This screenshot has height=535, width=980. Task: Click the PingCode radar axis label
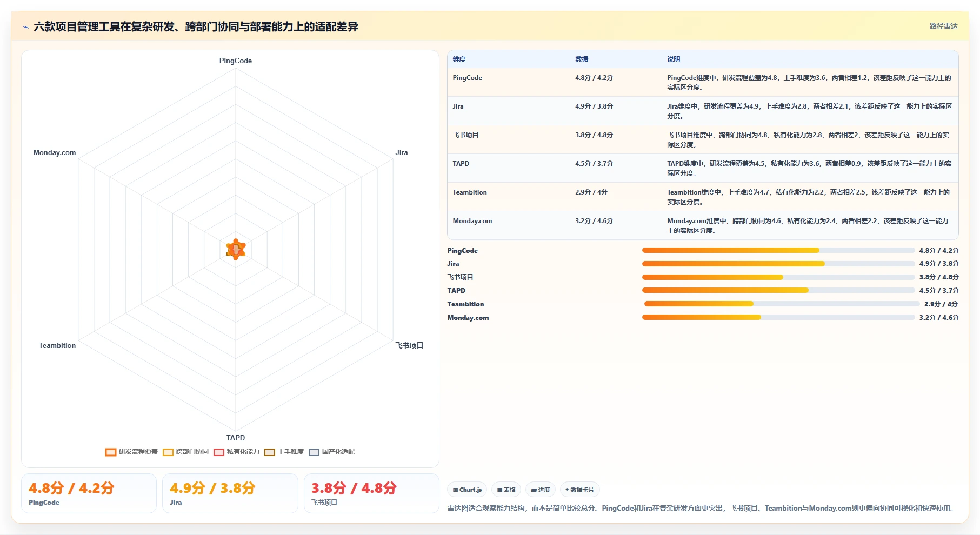(236, 61)
